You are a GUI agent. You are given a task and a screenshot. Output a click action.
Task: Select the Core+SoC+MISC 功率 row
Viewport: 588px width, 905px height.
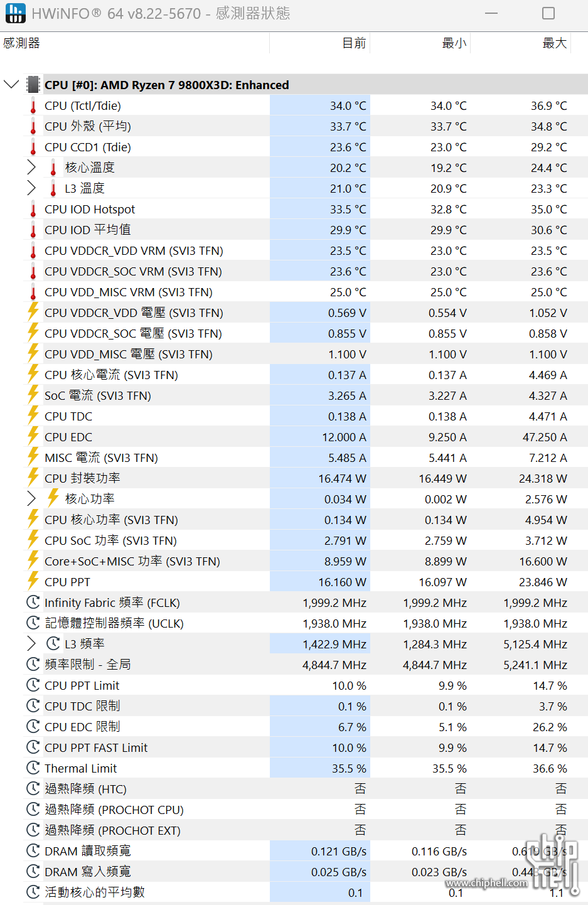[x=306, y=561]
